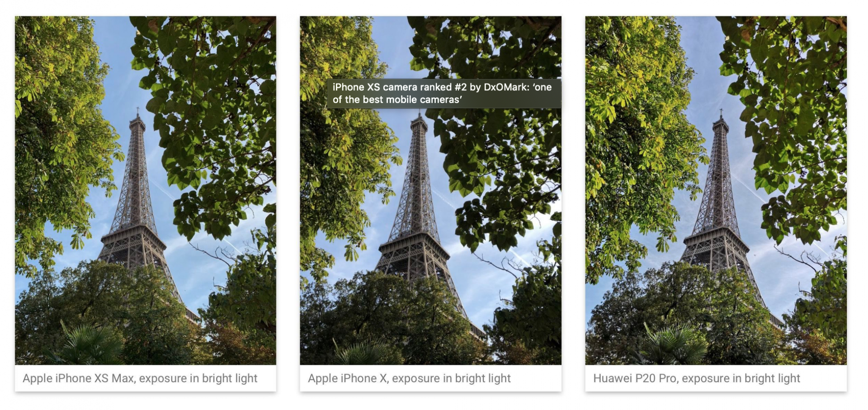Click the DxOMark ranking tooltip text
The image size is (868, 410).
(442, 94)
